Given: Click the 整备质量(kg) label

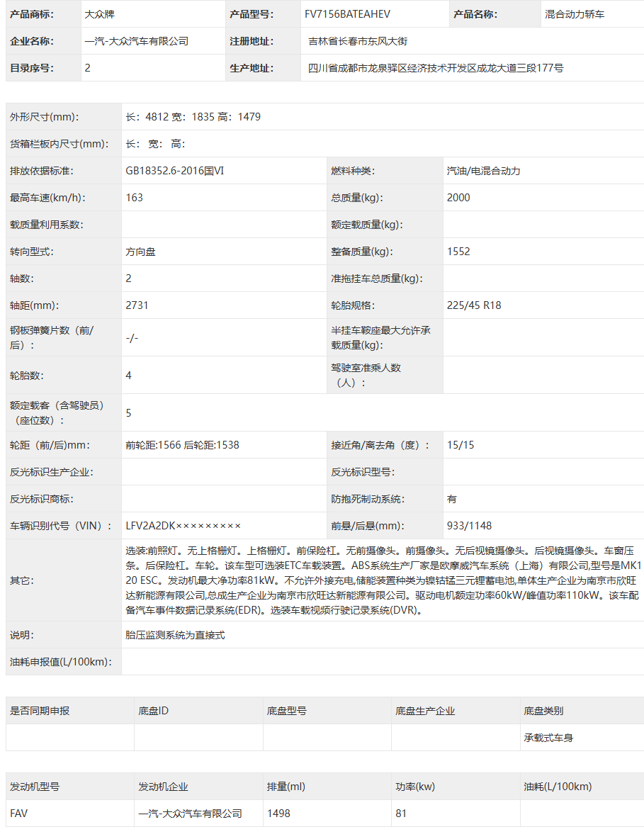Looking at the screenshot, I should click(x=362, y=252).
